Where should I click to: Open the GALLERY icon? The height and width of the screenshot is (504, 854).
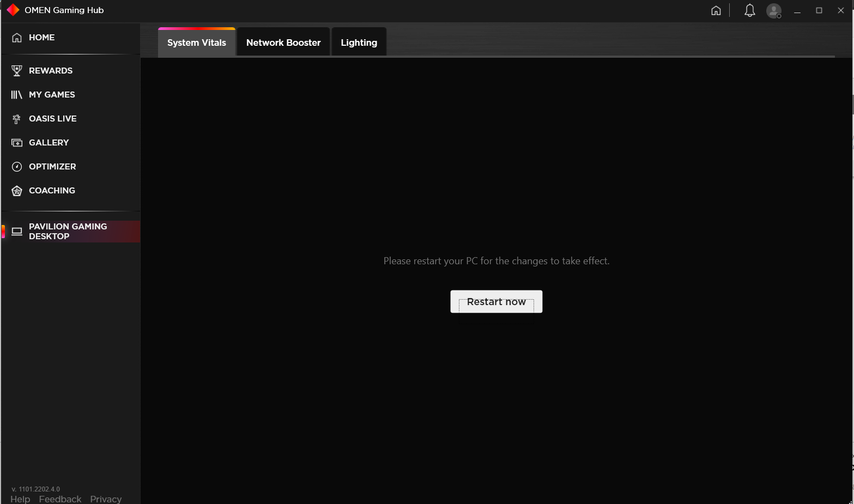click(16, 142)
